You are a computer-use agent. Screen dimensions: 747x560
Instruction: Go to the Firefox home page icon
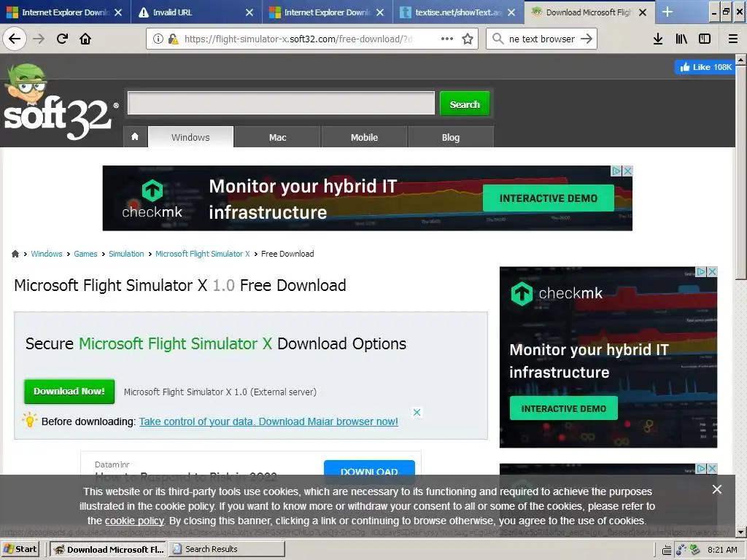pyautogui.click(x=85, y=39)
